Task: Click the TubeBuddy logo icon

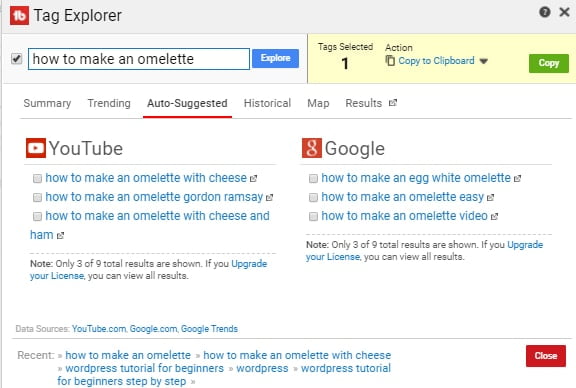Action: [19, 16]
